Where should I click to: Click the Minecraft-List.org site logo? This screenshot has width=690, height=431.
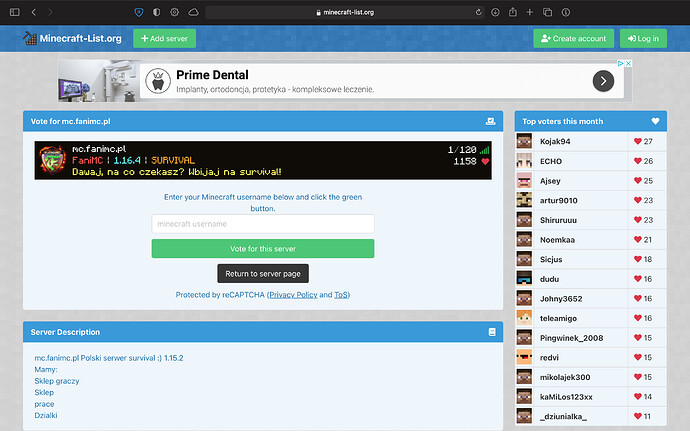point(73,38)
